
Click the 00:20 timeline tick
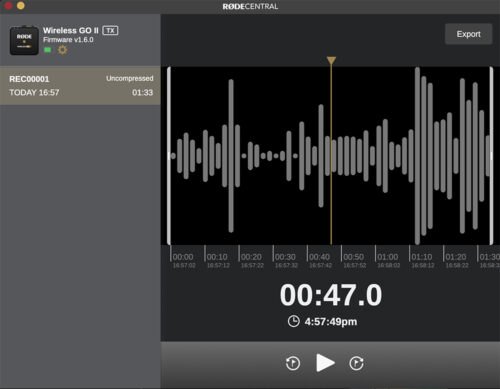[251, 257]
